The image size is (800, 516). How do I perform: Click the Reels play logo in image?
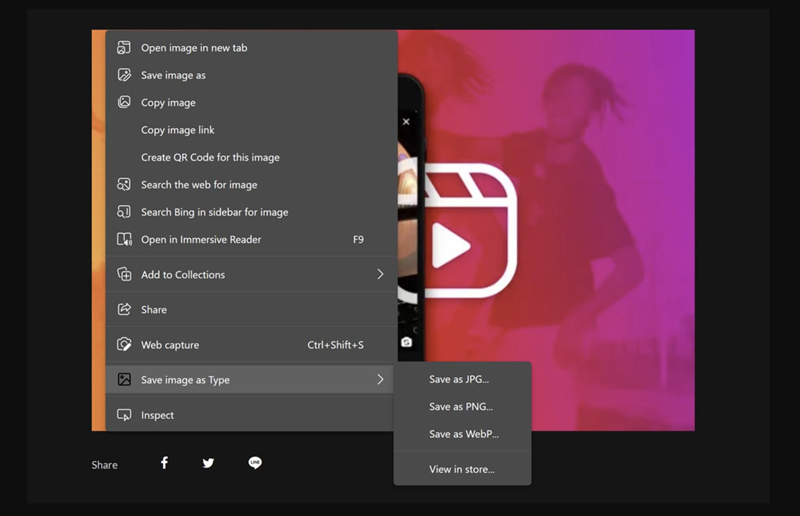[x=468, y=231]
